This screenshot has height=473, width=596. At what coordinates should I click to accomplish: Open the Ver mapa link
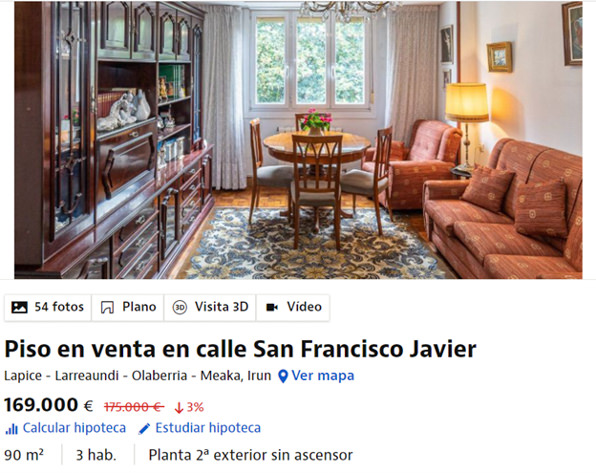pyautogui.click(x=323, y=376)
